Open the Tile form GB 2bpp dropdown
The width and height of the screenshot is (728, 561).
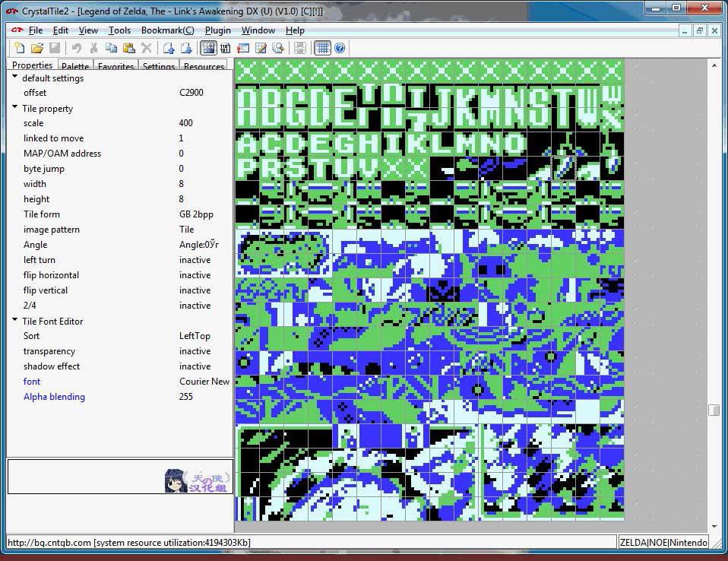196,214
